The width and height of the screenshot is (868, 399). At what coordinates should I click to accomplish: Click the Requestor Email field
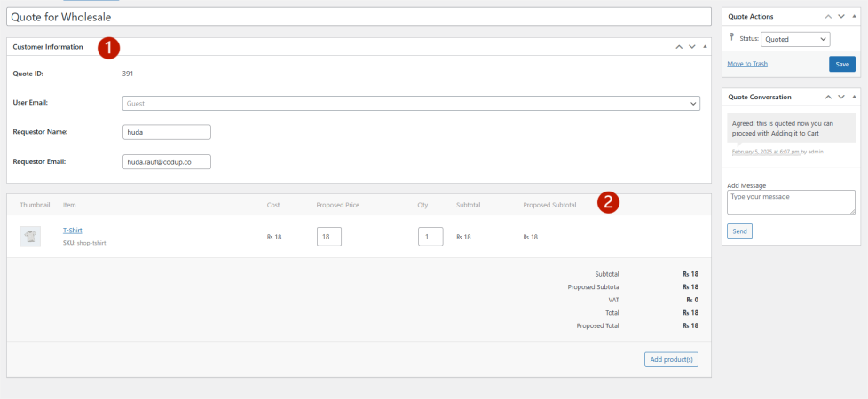click(x=167, y=161)
